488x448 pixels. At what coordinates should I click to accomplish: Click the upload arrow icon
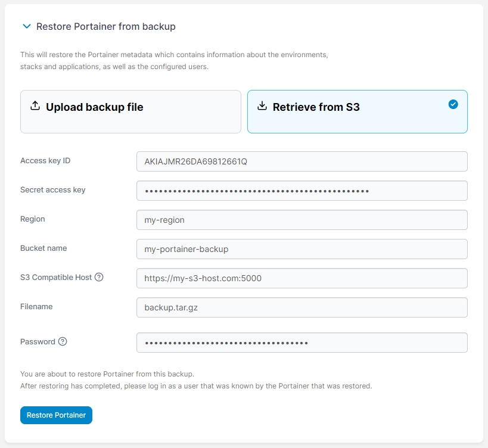[x=35, y=106]
